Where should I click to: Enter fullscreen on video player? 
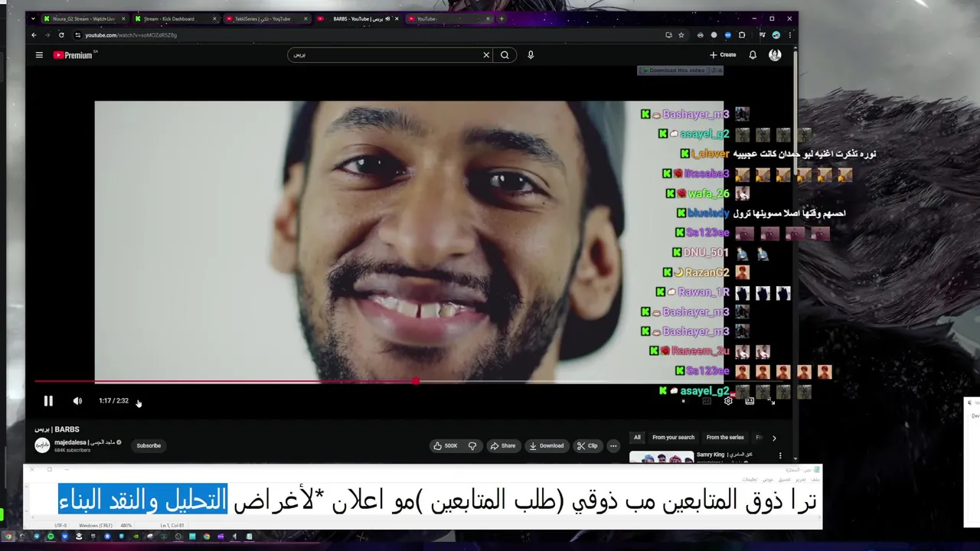[x=771, y=401]
